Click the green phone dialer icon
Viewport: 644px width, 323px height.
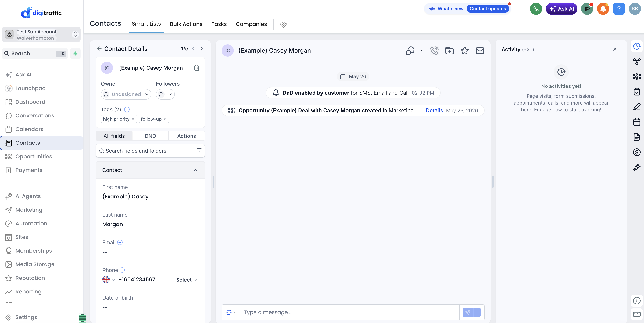tap(536, 9)
